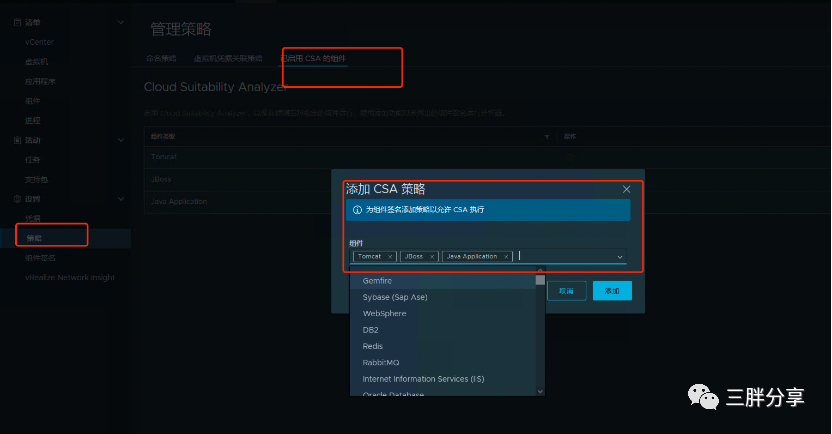This screenshot has height=434, width=832.
Task: Click the Tomcat table row text
Action: tap(163, 157)
